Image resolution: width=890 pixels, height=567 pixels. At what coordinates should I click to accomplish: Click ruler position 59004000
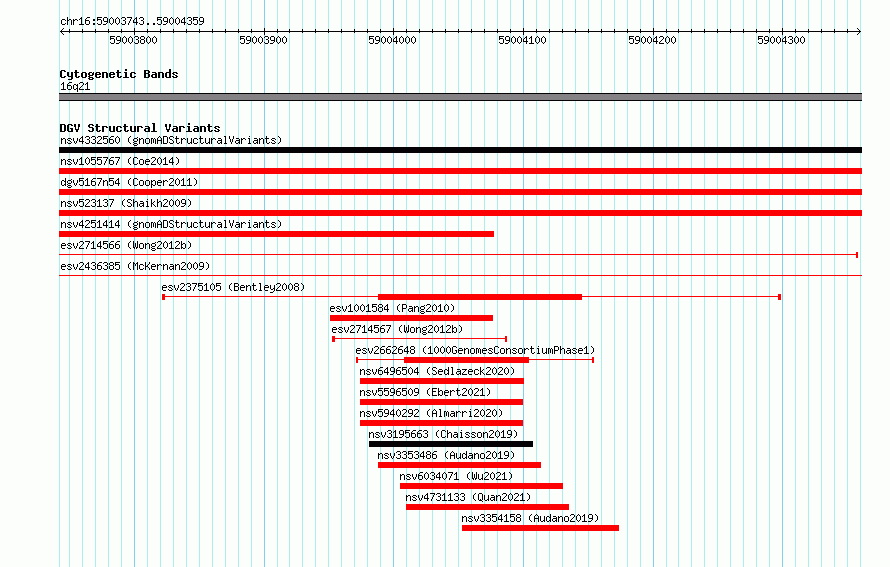pyautogui.click(x=393, y=40)
